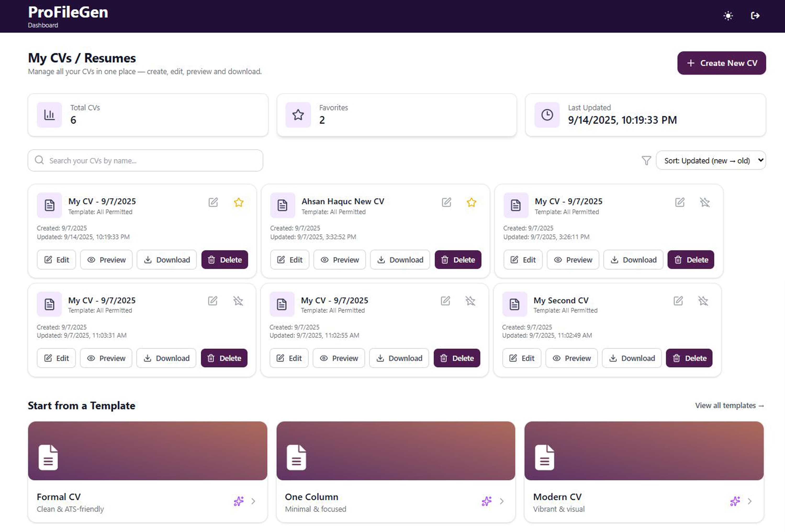Click Create New CV button
The height and width of the screenshot is (532, 785).
pos(721,63)
